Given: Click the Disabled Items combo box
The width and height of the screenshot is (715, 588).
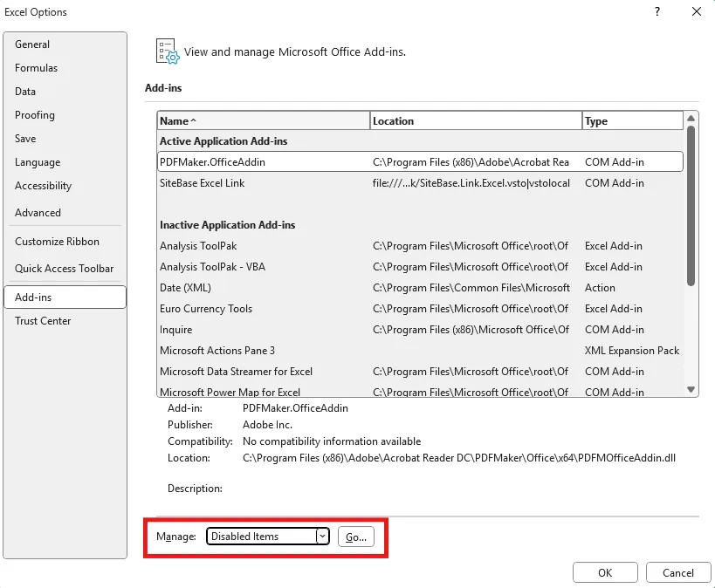Looking at the screenshot, I should (267, 537).
